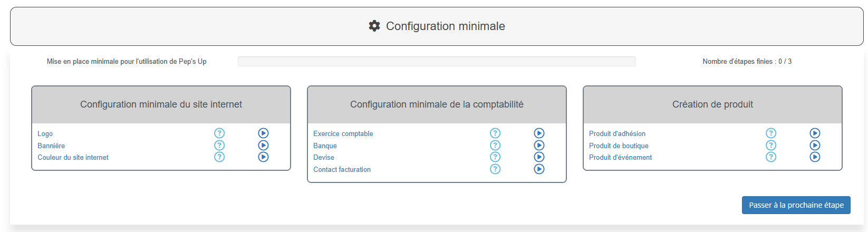Open help for Bannière
This screenshot has width=868, height=232.
[x=219, y=145]
